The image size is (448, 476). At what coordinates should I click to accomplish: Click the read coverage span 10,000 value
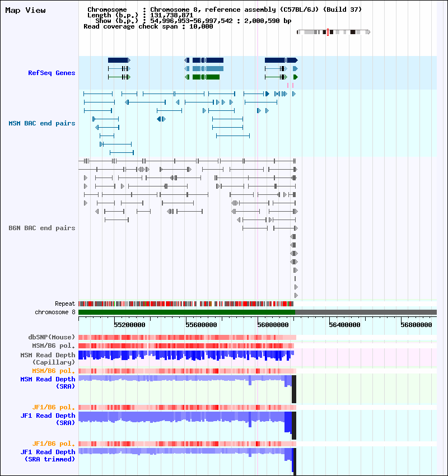click(201, 27)
